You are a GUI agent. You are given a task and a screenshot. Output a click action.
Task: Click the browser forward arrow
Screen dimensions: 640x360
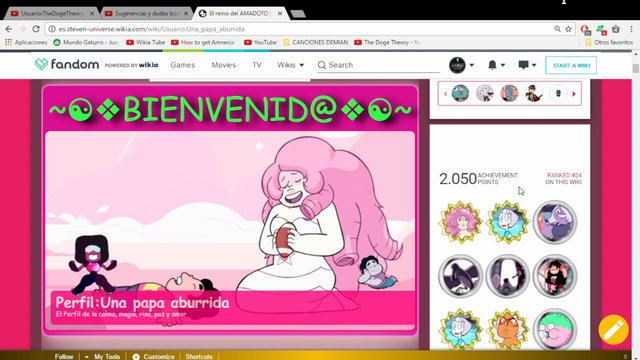[22, 29]
